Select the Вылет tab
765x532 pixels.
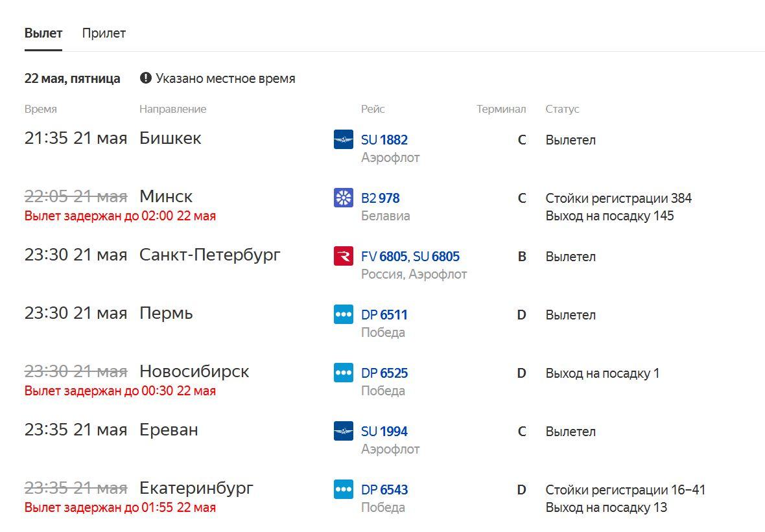pyautogui.click(x=43, y=33)
